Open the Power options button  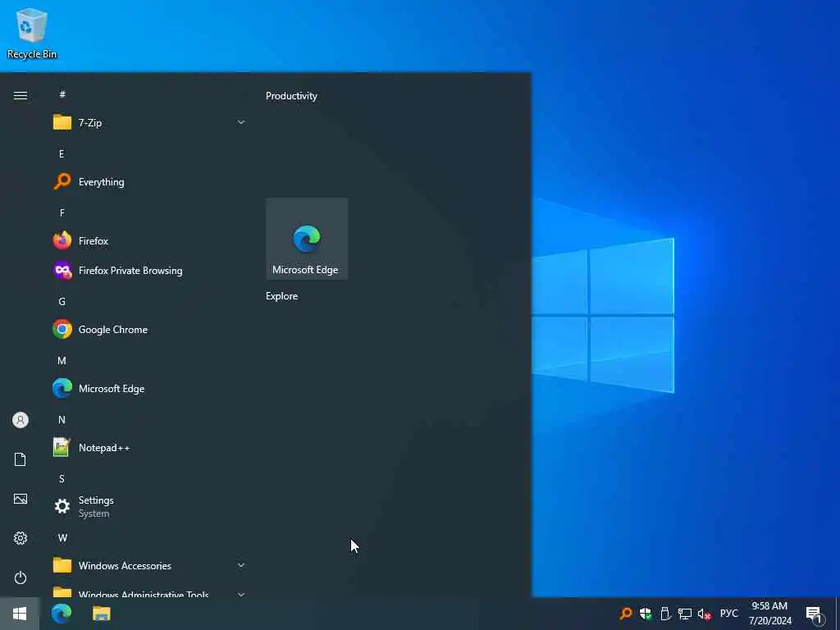click(21, 577)
